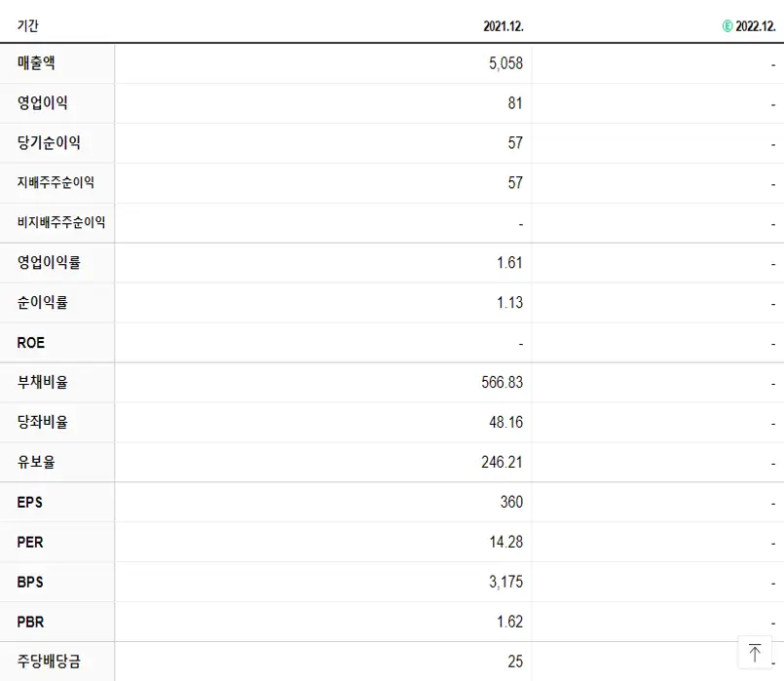Select the 비지배주주순이익 row label
Screen dimensions: 784x681
pos(60,222)
